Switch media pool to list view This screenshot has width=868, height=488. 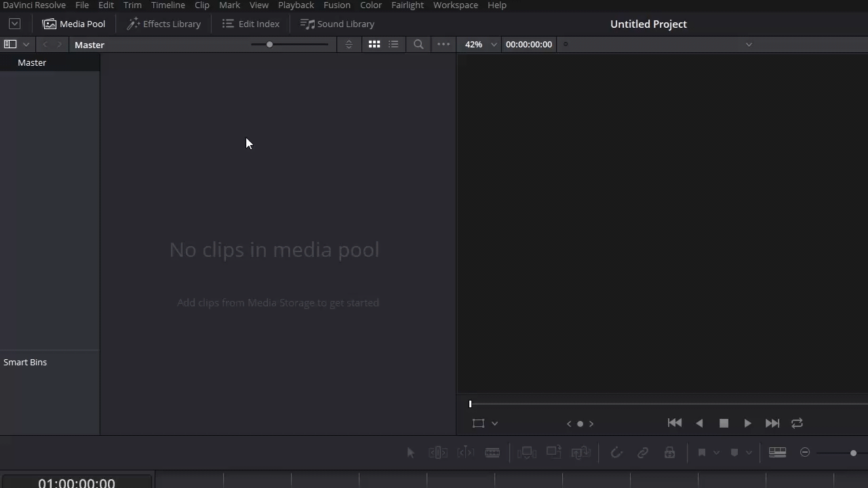[393, 44]
